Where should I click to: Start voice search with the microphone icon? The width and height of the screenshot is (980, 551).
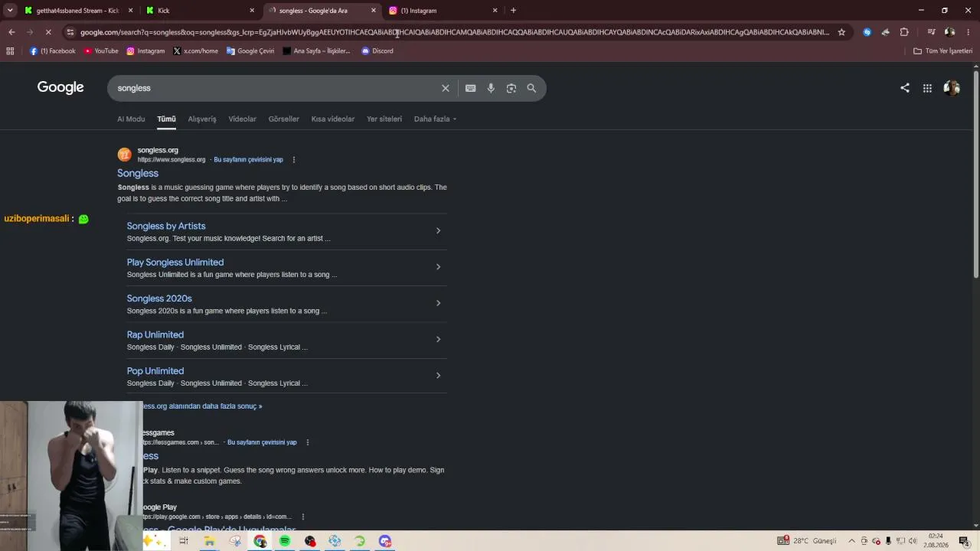pos(491,88)
